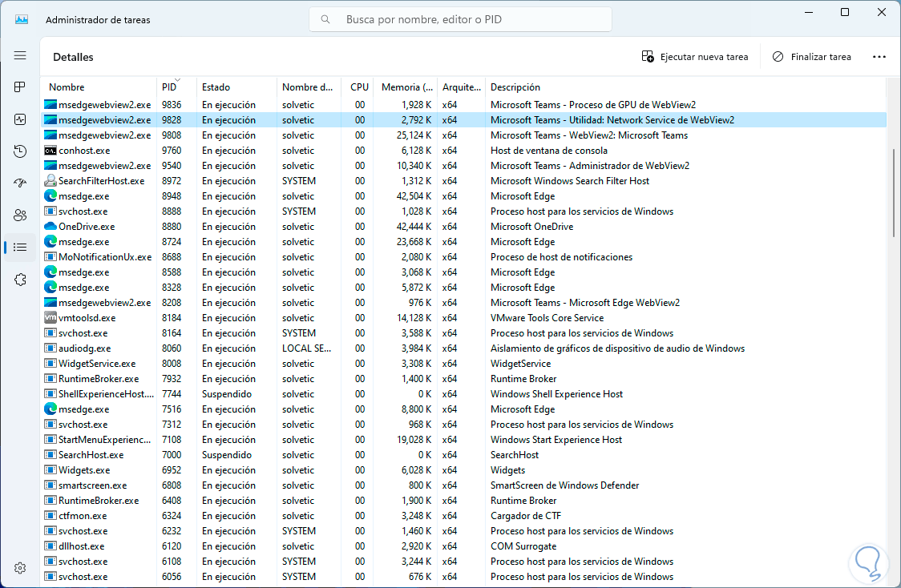The width and height of the screenshot is (901, 588).
Task: Click Finalizar tarea button
Action: point(812,57)
